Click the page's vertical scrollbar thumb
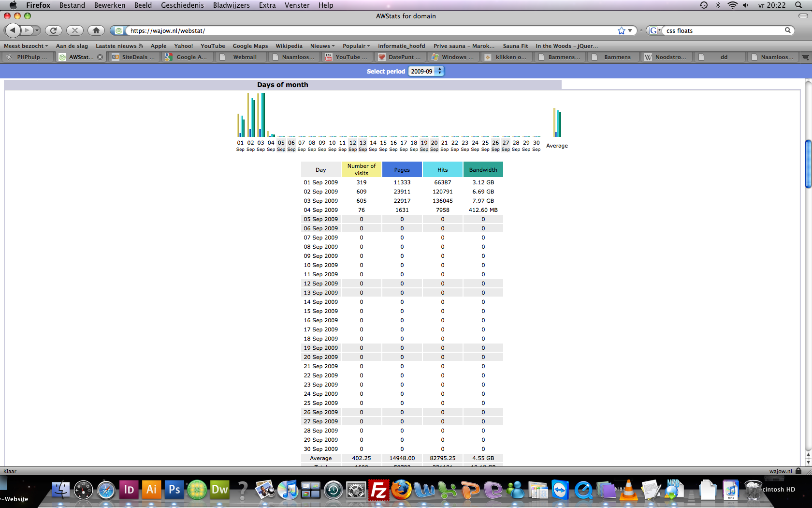Viewport: 812px width, 508px height. pyautogui.click(x=808, y=164)
